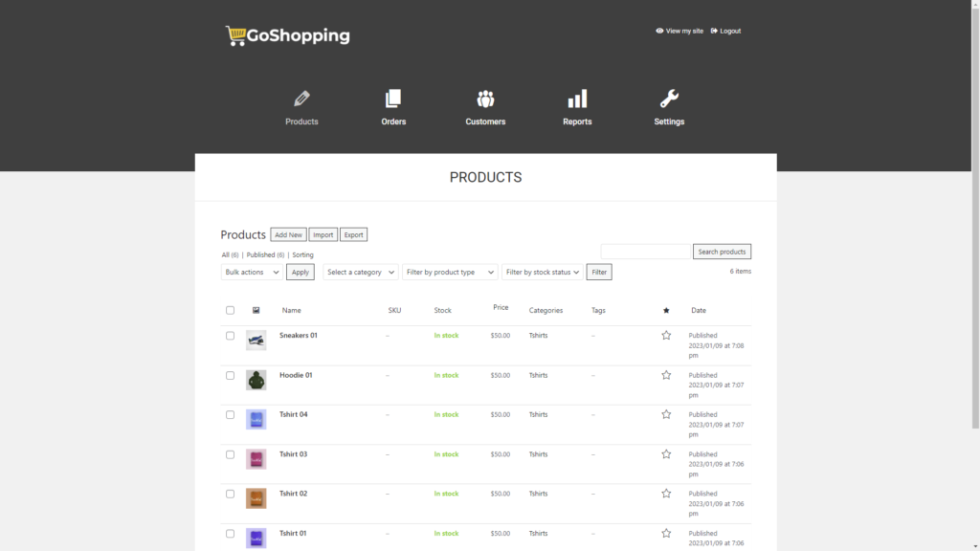Open Settings via the wrench icon

pyautogui.click(x=669, y=98)
